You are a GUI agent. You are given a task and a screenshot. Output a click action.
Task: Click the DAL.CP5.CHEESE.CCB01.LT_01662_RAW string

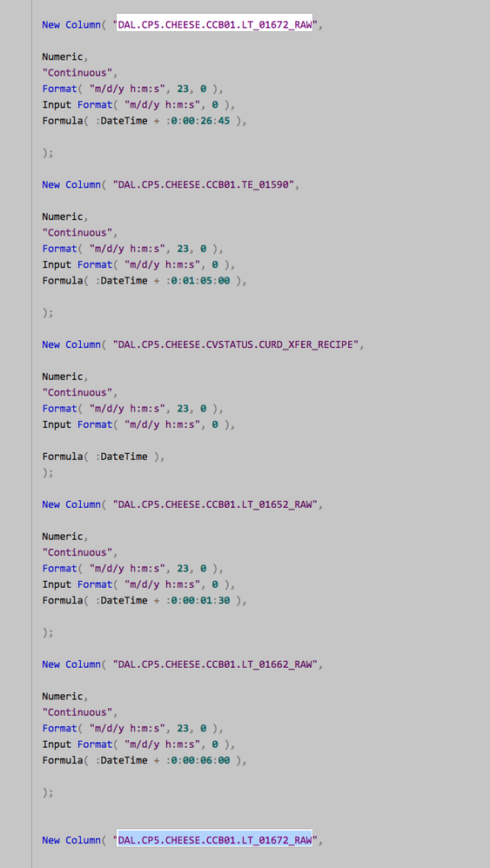215,664
